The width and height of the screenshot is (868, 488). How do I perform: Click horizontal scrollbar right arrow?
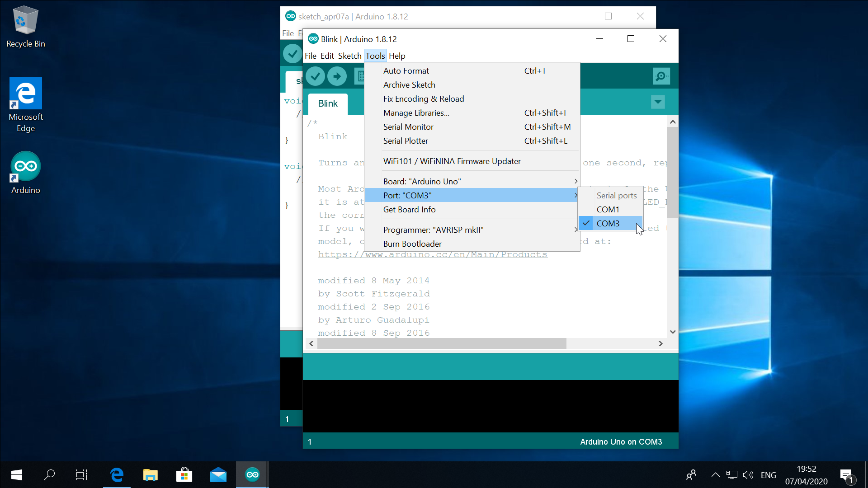click(660, 344)
